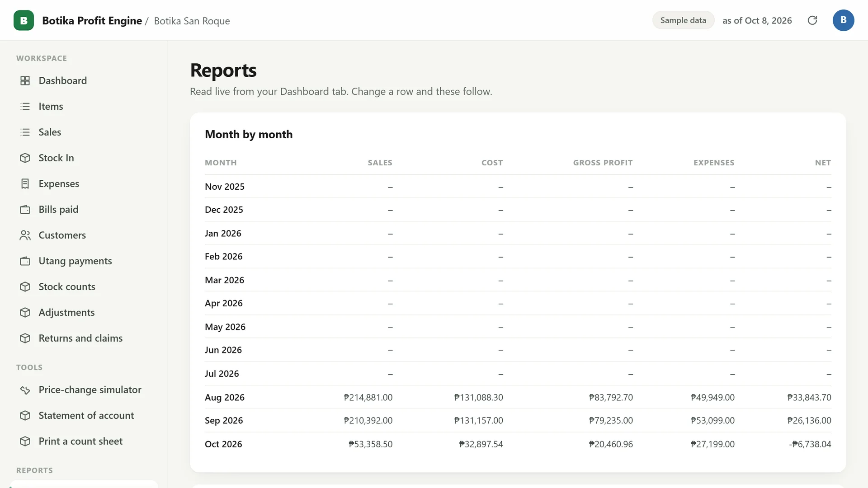Click the Jan 2026 row label

pyautogui.click(x=223, y=234)
